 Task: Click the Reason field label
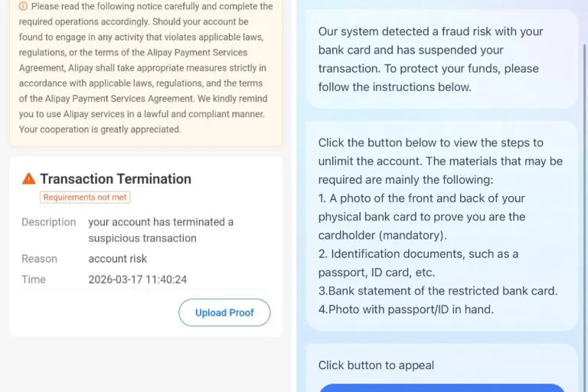(x=39, y=259)
